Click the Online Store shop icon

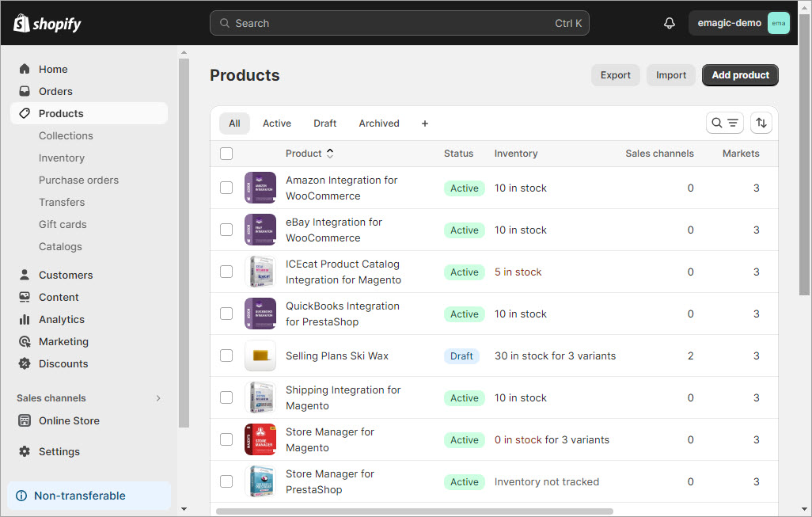point(25,420)
